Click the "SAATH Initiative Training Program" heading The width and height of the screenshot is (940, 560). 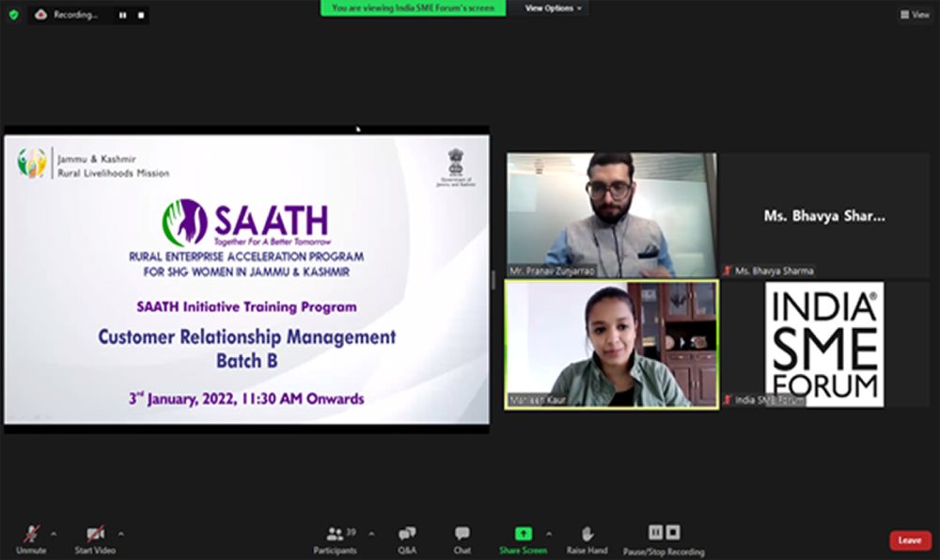coord(246,307)
